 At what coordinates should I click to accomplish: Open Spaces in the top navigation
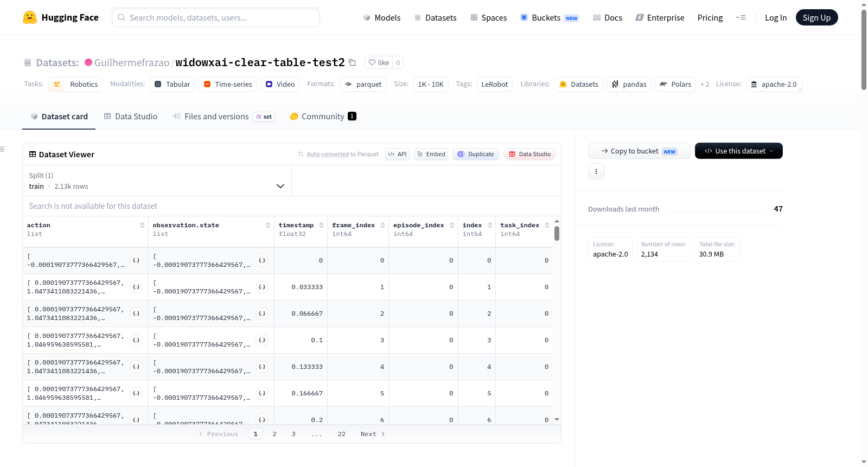[x=489, y=17]
